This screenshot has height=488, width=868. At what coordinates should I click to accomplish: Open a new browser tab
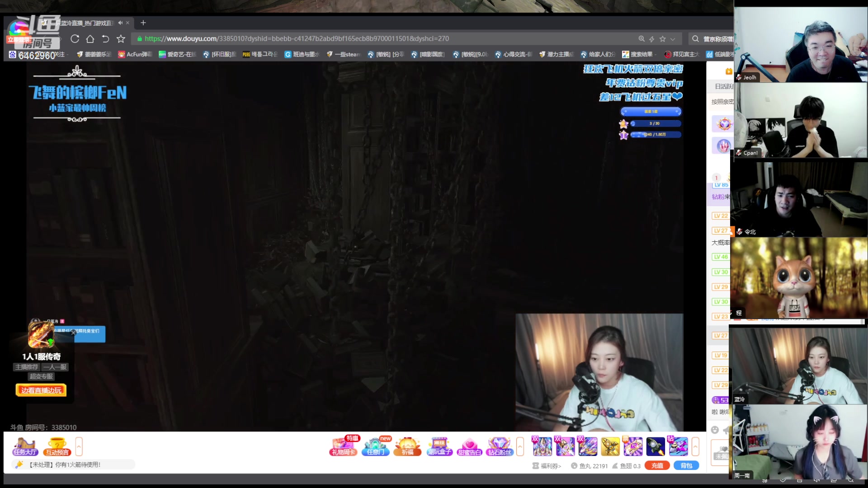(143, 23)
